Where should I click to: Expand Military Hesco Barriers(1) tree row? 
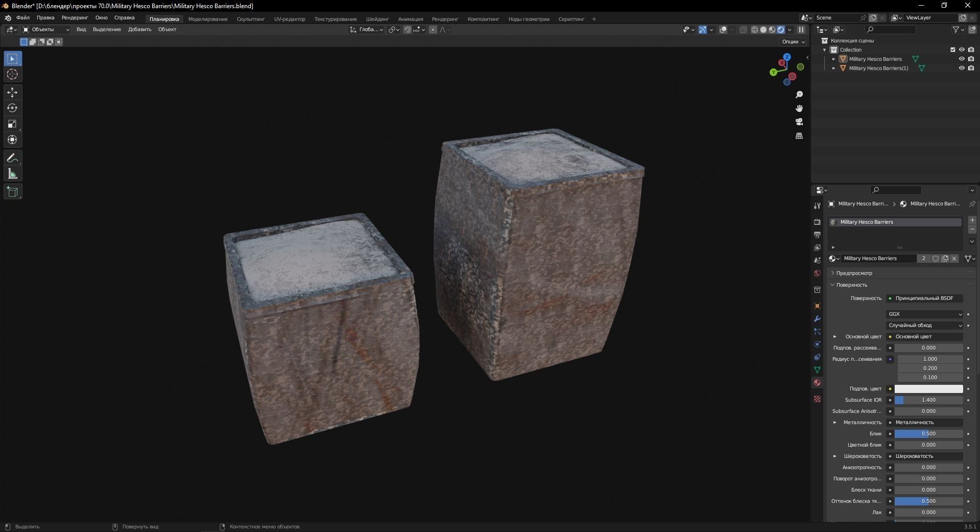[x=834, y=68]
